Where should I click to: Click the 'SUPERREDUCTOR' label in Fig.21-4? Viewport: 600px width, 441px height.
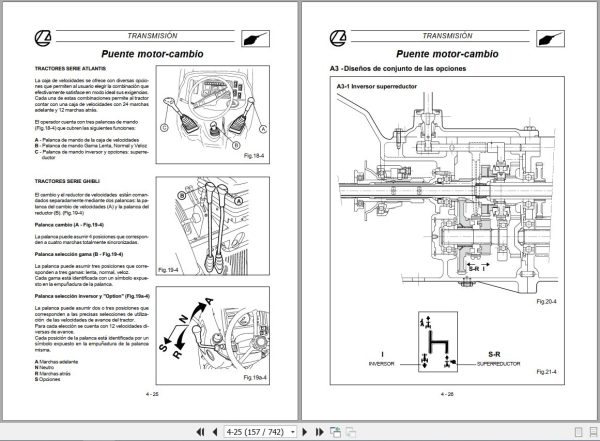pos(498,364)
